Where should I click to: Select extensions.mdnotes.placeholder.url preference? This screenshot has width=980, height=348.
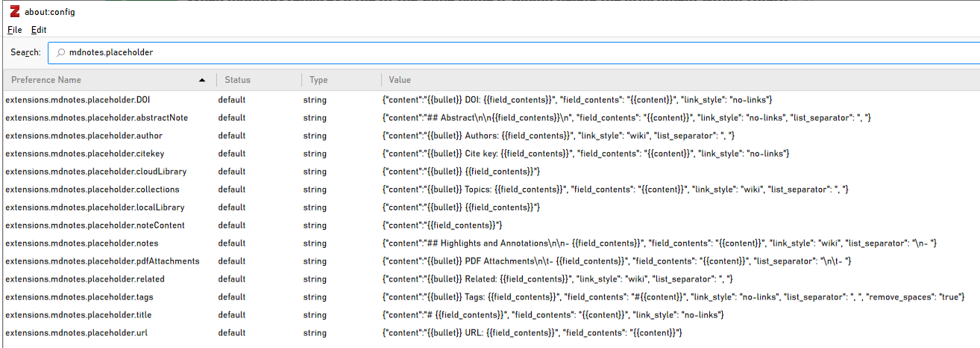pyautogui.click(x=76, y=332)
